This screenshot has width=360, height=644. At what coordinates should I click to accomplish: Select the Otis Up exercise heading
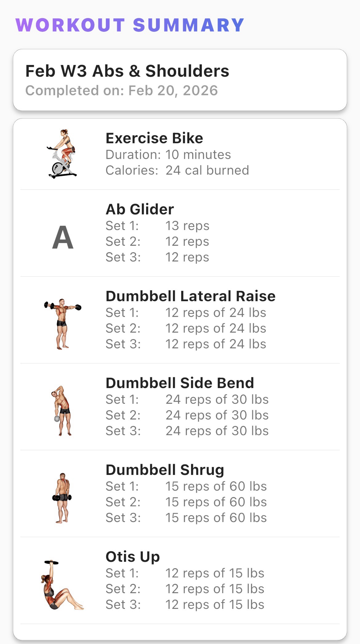[133, 557]
